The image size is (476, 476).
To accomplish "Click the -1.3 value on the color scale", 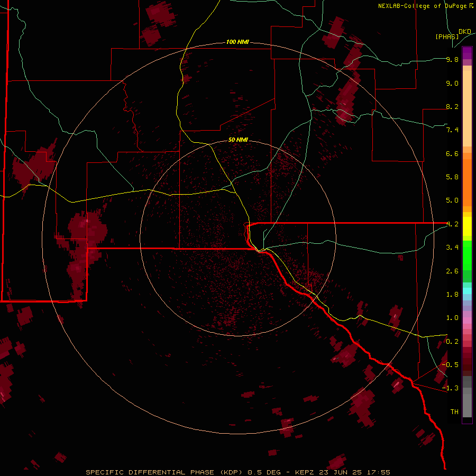I will coord(450,388).
